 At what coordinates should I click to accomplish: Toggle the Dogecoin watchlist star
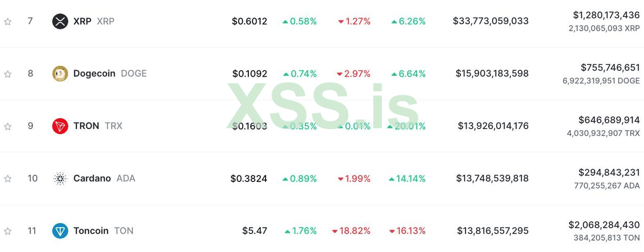[x=8, y=74]
